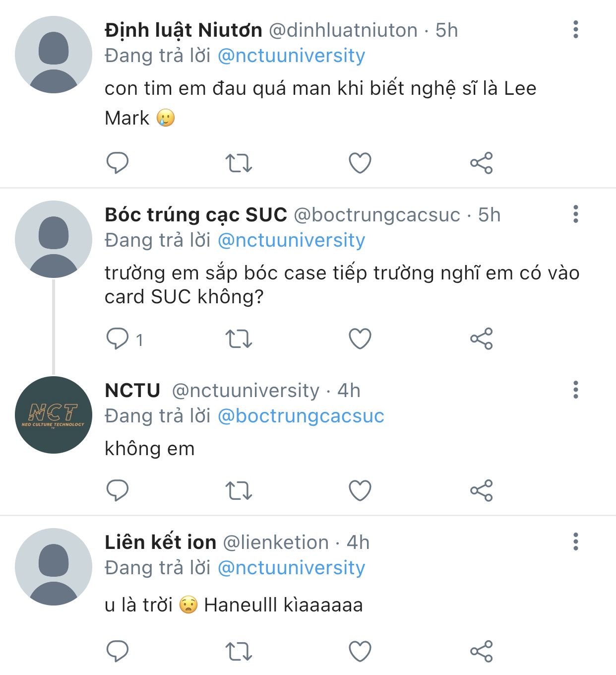
Task: Like the tweet about Lee Mark
Action: 360,163
